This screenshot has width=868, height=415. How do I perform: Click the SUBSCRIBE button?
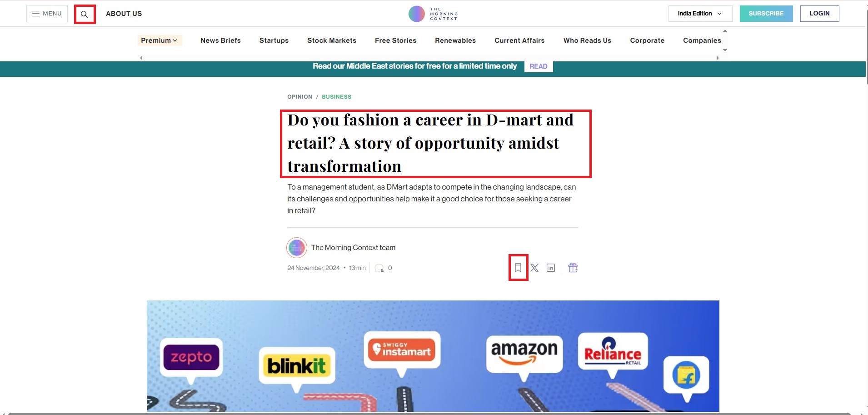(766, 14)
